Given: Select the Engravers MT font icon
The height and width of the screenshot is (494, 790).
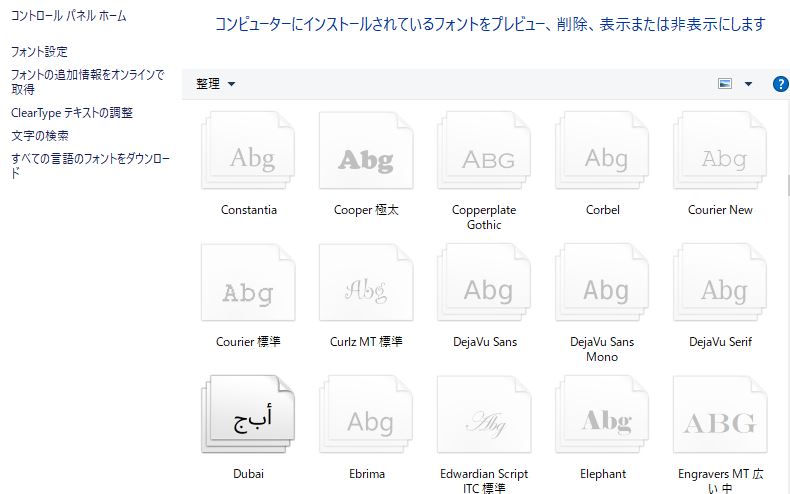Looking at the screenshot, I should pyautogui.click(x=720, y=414).
